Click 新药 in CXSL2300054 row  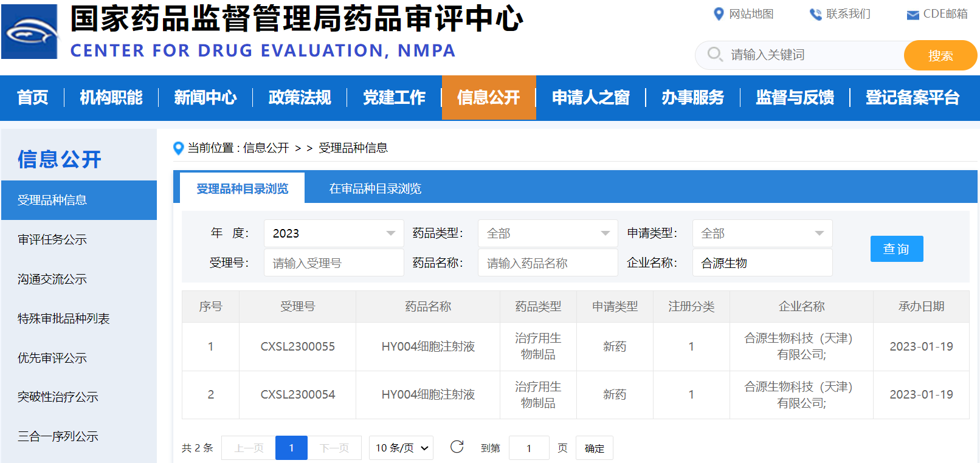pyautogui.click(x=615, y=394)
